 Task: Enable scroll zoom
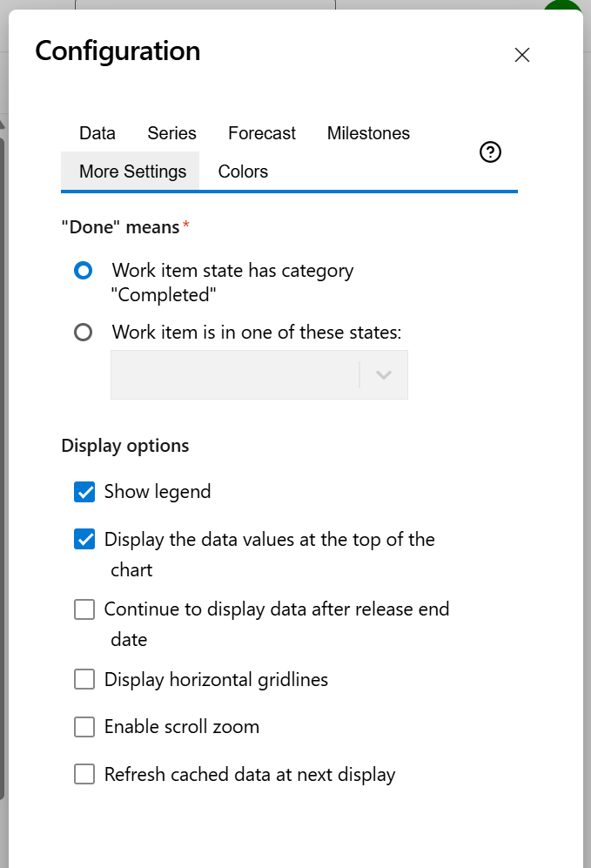[x=84, y=726]
